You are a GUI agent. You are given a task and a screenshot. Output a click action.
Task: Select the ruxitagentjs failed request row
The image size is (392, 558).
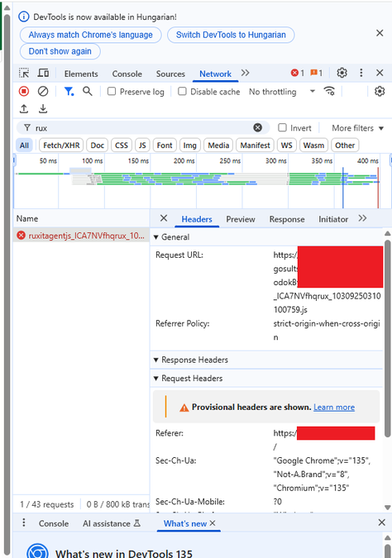[x=81, y=236]
